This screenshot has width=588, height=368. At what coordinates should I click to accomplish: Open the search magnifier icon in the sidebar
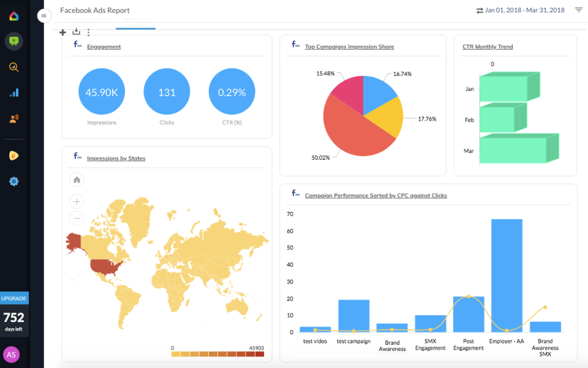[13, 67]
